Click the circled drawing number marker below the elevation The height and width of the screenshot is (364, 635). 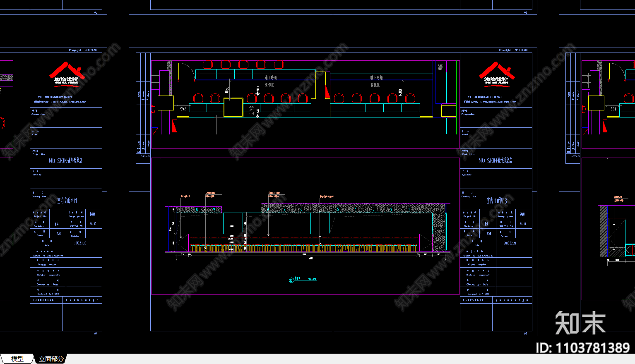(291, 280)
